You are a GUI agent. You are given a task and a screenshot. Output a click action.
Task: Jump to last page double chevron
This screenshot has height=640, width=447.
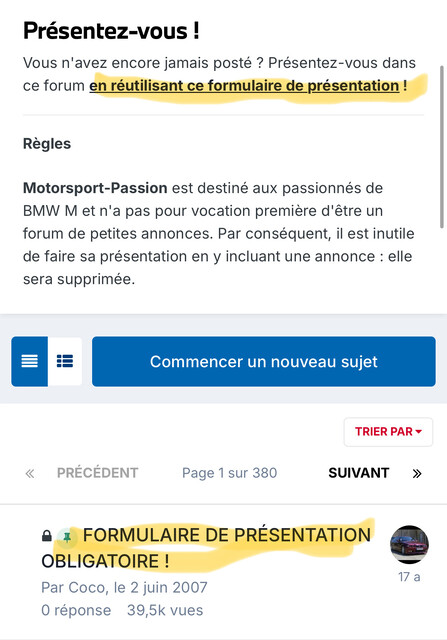point(417,473)
